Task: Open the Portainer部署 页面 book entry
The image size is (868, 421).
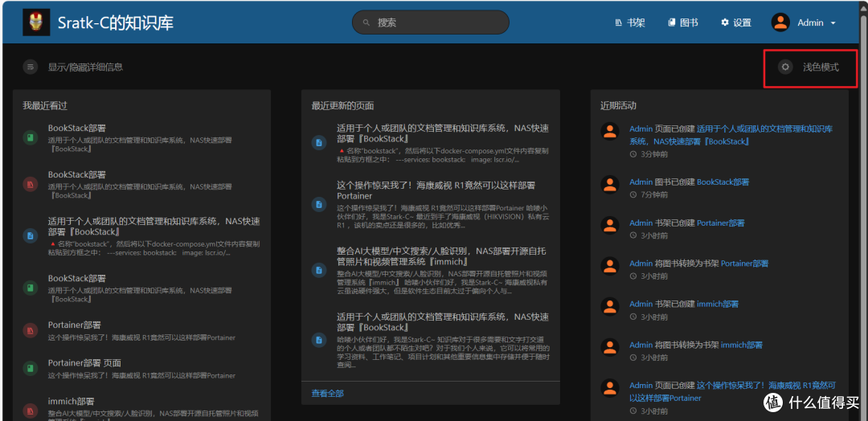Action: 84,363
